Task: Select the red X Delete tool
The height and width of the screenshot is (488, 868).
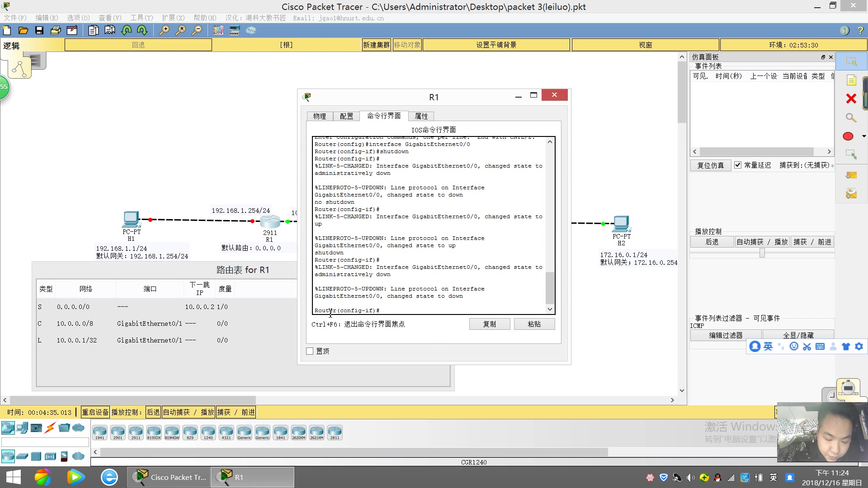Action: coord(851,99)
